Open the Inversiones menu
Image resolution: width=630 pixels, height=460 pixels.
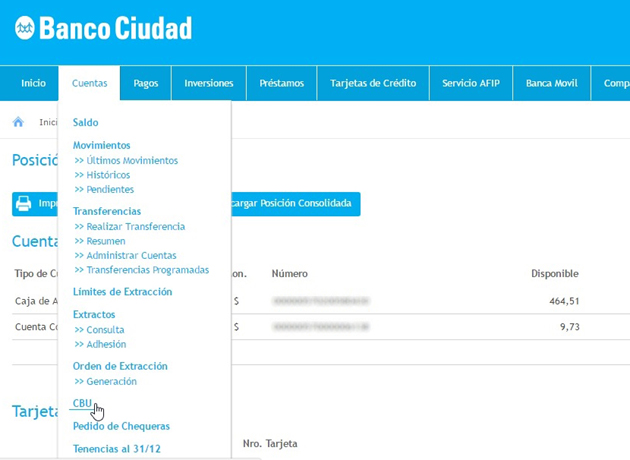point(208,84)
